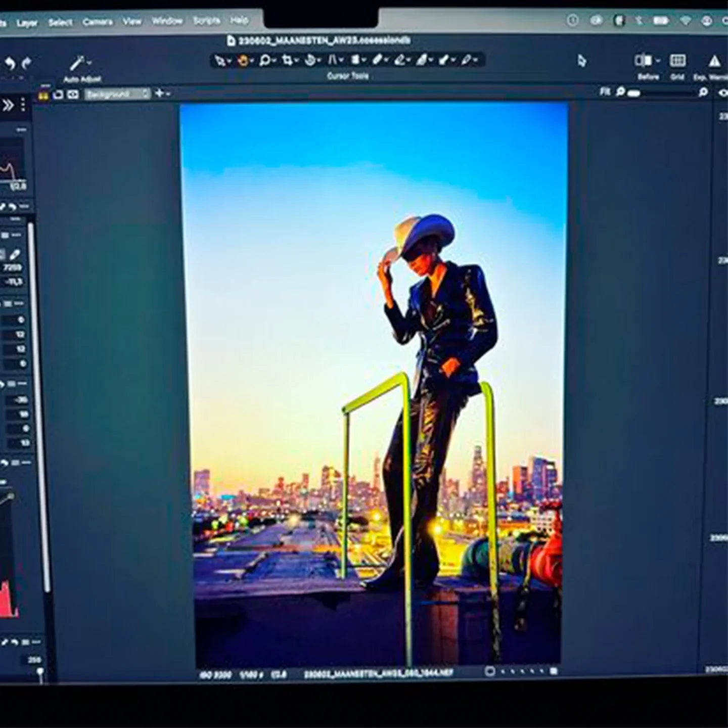The width and height of the screenshot is (728, 728).
Task: Select the Keystone cursor tool
Action: [x=334, y=61]
